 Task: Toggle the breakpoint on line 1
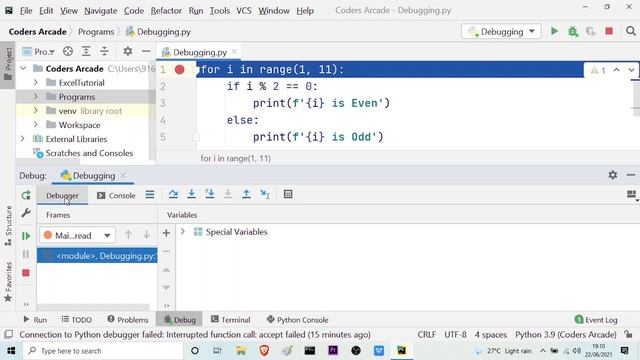click(x=179, y=69)
